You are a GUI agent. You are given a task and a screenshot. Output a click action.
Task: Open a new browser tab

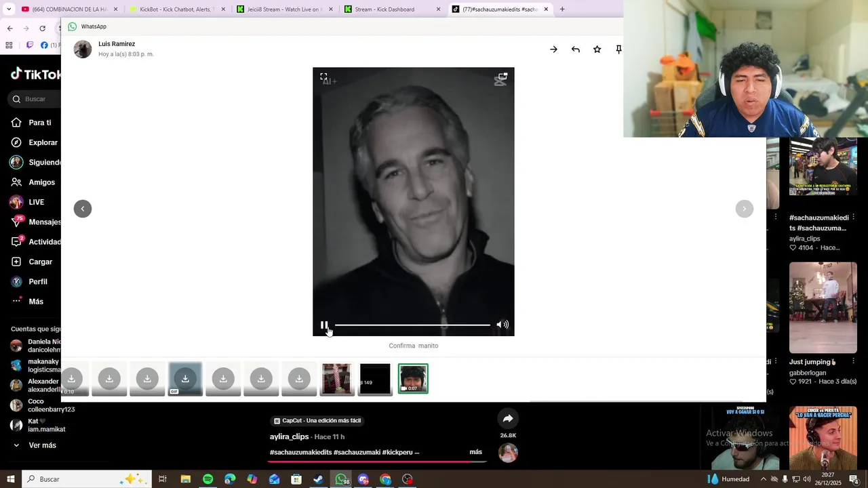click(562, 9)
